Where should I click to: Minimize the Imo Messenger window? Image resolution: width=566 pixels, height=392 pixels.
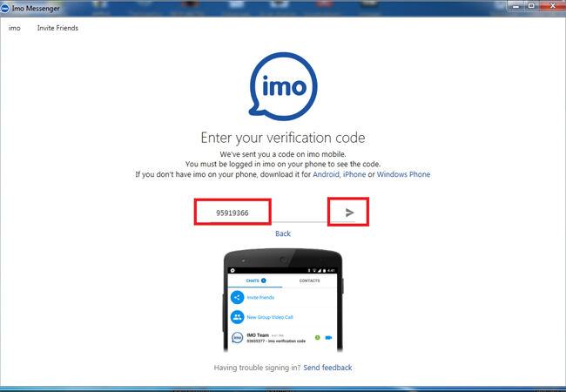click(x=515, y=6)
